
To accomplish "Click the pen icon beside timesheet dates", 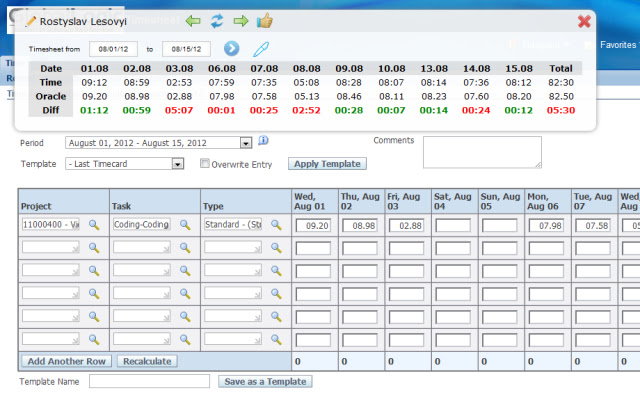I will tap(260, 48).
